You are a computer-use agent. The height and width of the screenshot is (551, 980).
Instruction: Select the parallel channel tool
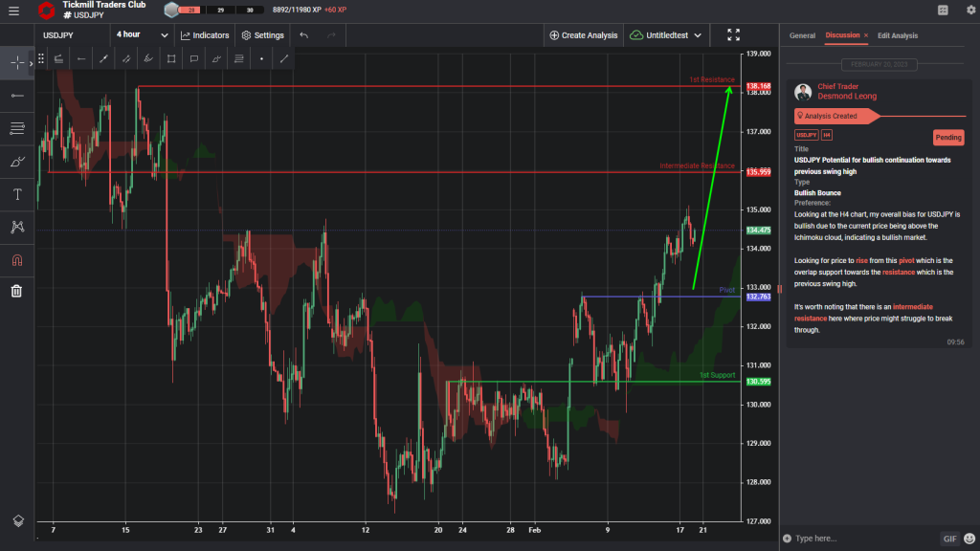pos(124,57)
